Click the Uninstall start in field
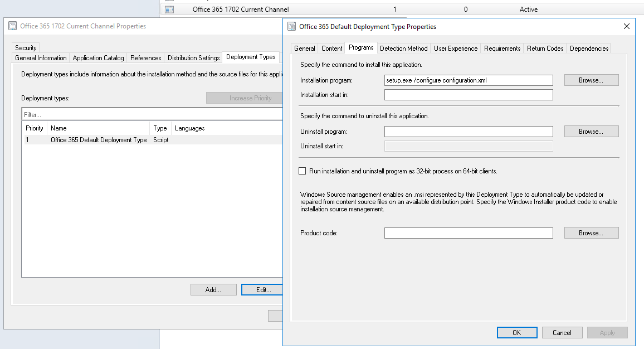 pos(469,146)
